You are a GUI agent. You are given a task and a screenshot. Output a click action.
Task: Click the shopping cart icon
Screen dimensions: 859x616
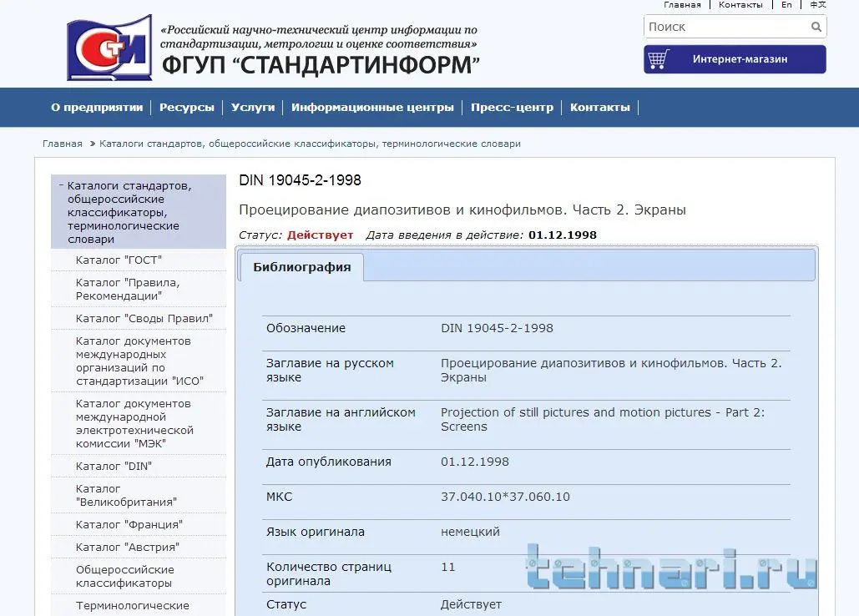click(x=658, y=58)
